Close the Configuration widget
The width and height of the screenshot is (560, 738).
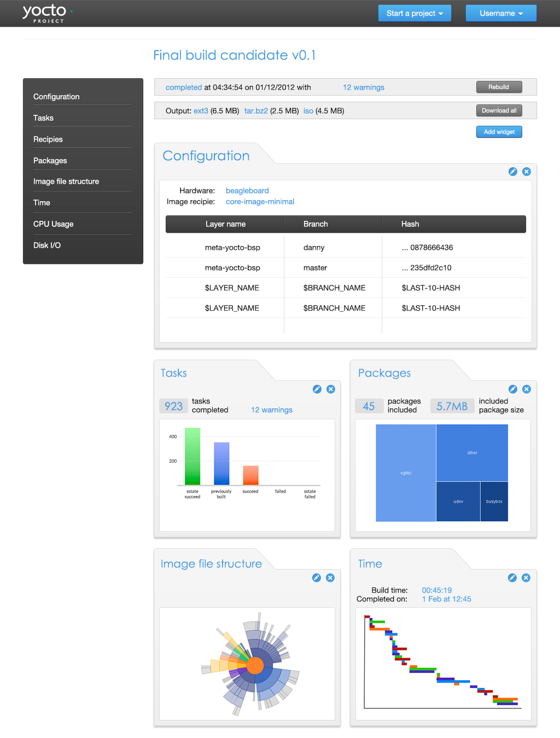click(x=527, y=172)
